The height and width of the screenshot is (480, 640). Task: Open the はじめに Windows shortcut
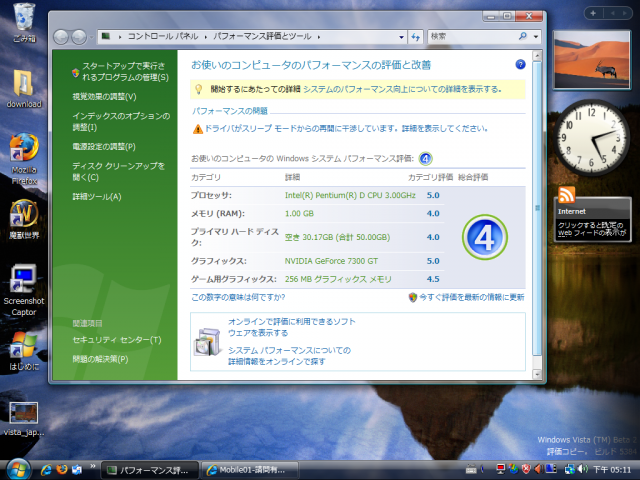tap(24, 351)
